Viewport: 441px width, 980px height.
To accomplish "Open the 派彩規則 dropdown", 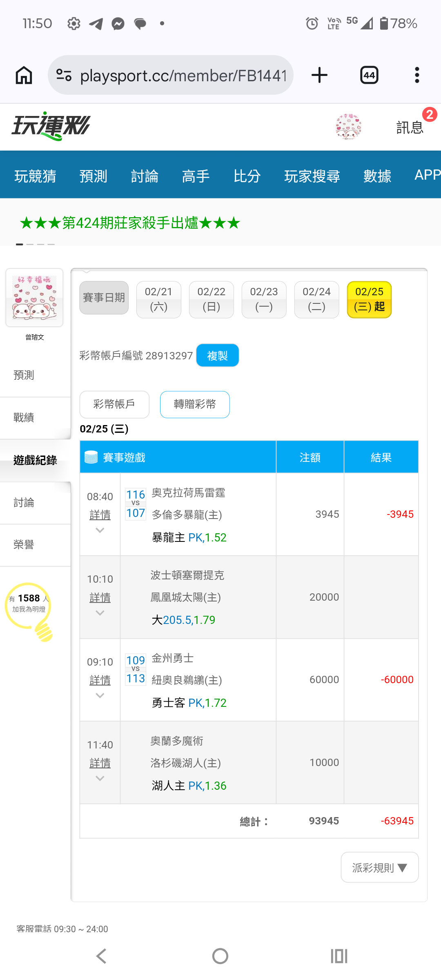I will coord(379,867).
